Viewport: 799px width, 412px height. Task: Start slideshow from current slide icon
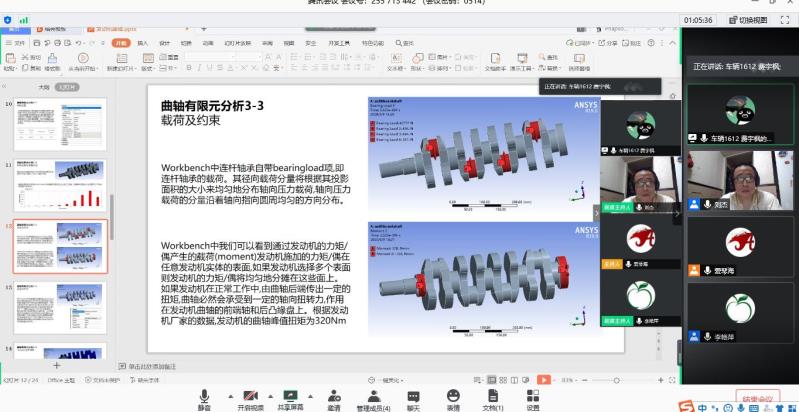pyautogui.click(x=83, y=59)
